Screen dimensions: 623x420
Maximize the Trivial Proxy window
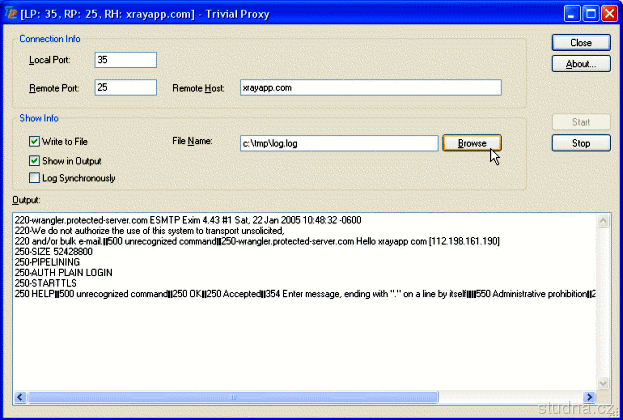tap(591, 14)
